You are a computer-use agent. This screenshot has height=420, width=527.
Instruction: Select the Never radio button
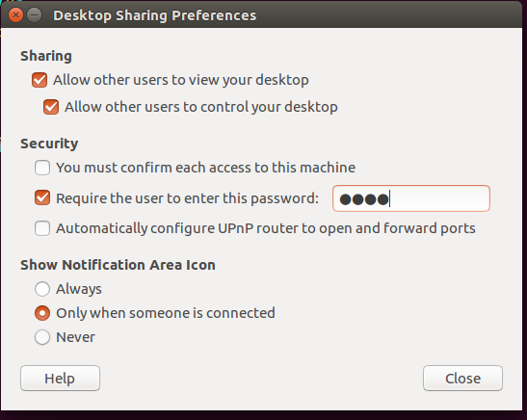click(x=42, y=337)
